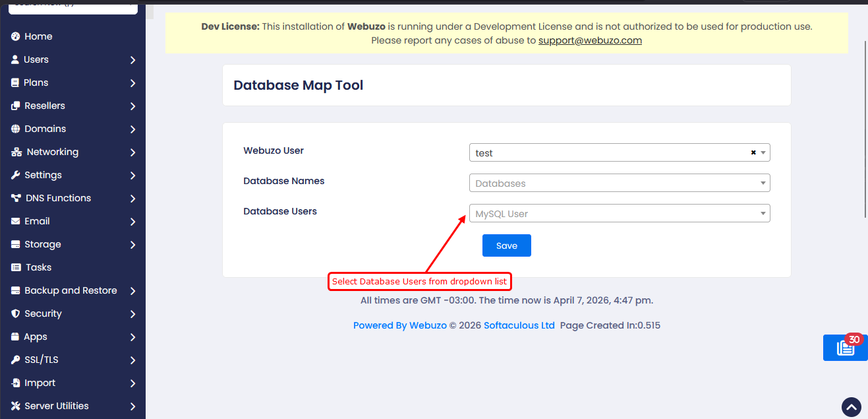The width and height of the screenshot is (868, 419).
Task: Open the MySQL User dropdown
Action: click(x=619, y=213)
